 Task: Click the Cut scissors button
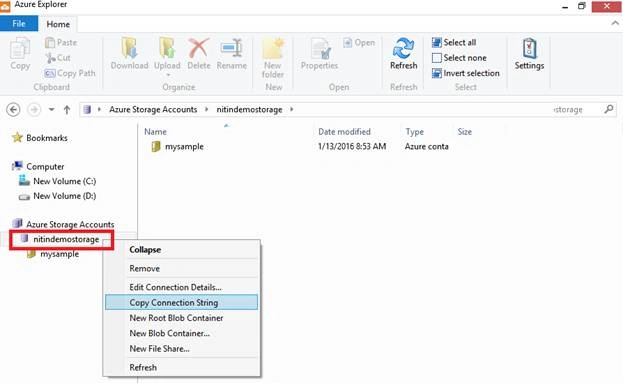click(x=58, y=58)
